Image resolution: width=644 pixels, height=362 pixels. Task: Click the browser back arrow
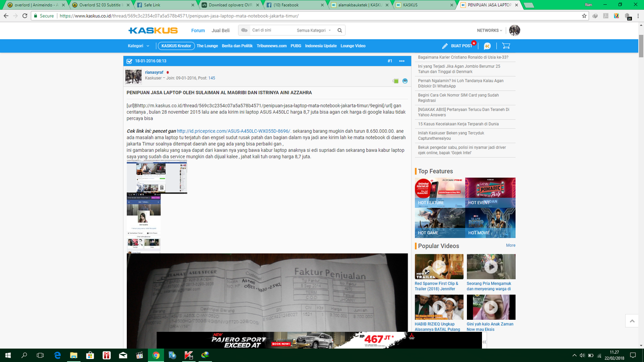tap(6, 16)
